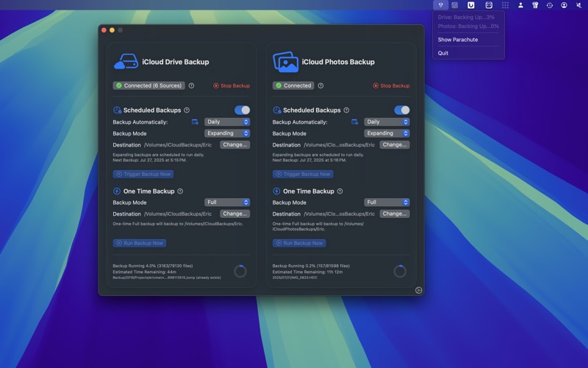Image resolution: width=588 pixels, height=368 pixels.
Task: Click 'Estimated Time Remaining: 44m' text
Action: (144, 272)
